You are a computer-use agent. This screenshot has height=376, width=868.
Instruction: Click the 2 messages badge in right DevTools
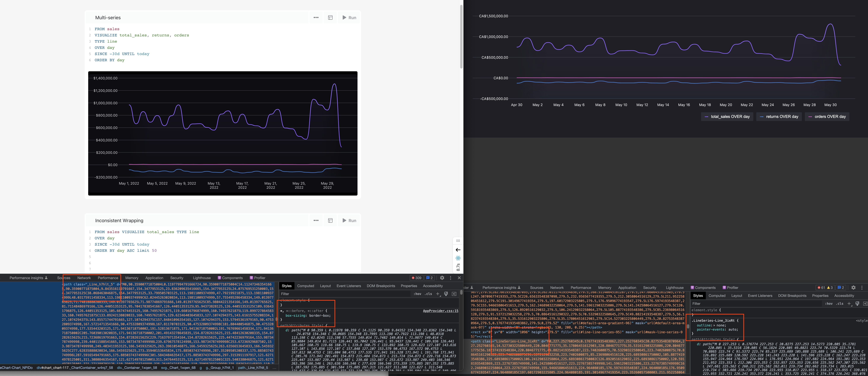(x=841, y=287)
